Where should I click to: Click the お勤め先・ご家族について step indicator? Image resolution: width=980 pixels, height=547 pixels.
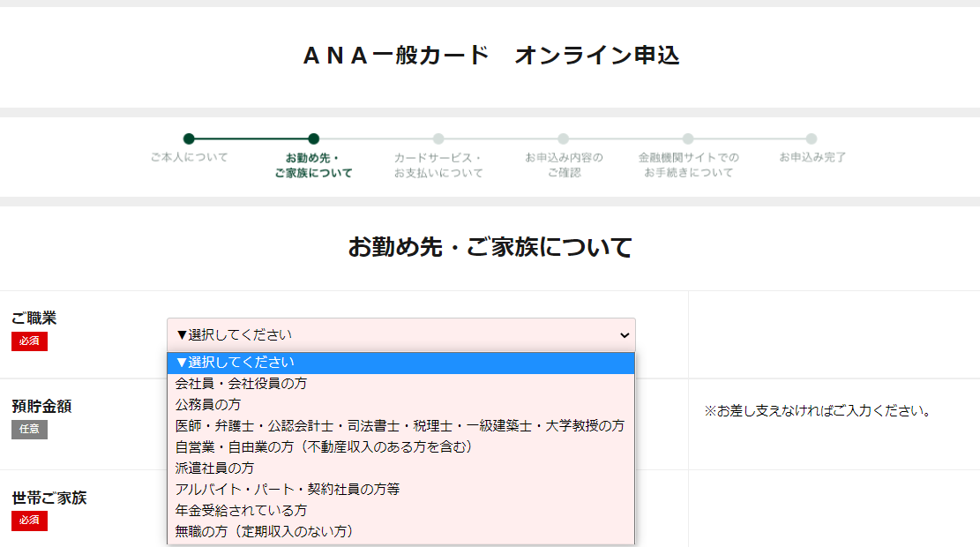click(314, 139)
